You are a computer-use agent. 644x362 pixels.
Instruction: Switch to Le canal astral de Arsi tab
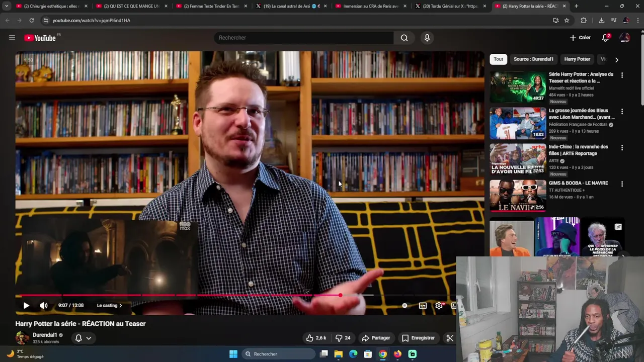pyautogui.click(x=291, y=6)
